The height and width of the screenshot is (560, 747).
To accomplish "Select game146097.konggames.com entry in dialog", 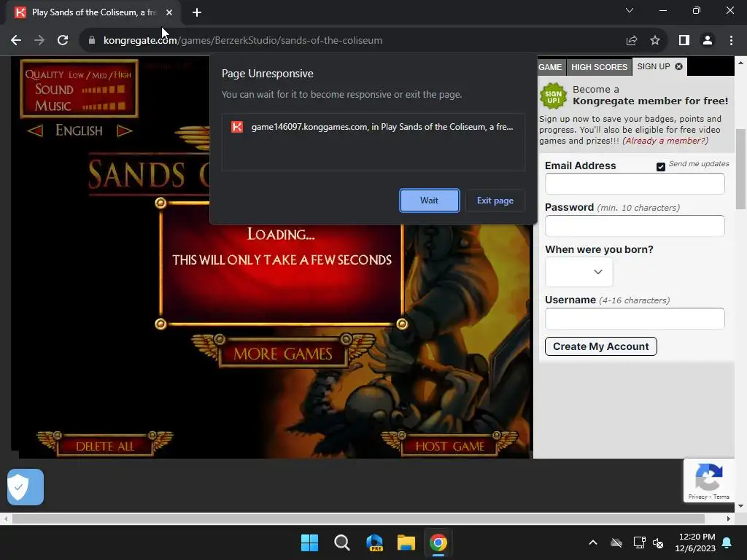I will pyautogui.click(x=373, y=127).
